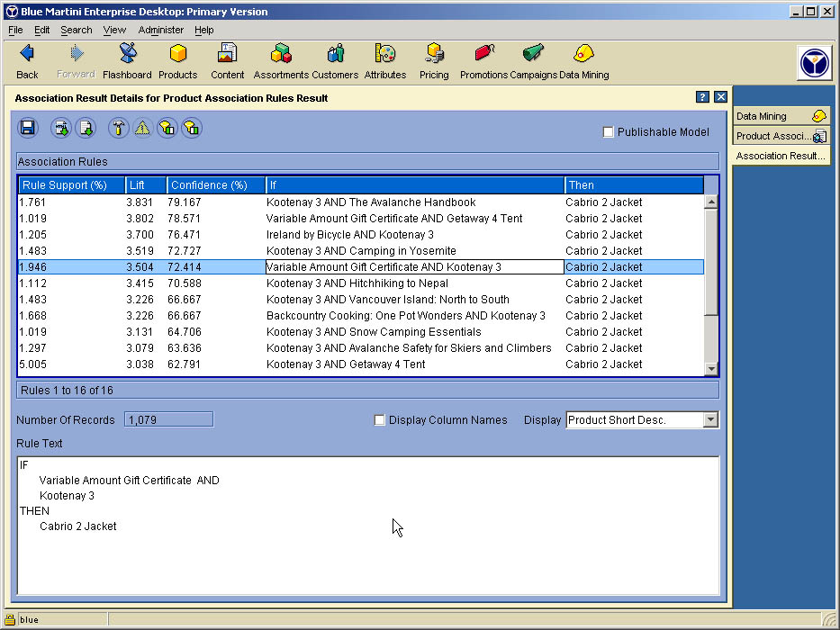Open the Customers people icon
This screenshot has height=630, width=840.
pos(335,53)
